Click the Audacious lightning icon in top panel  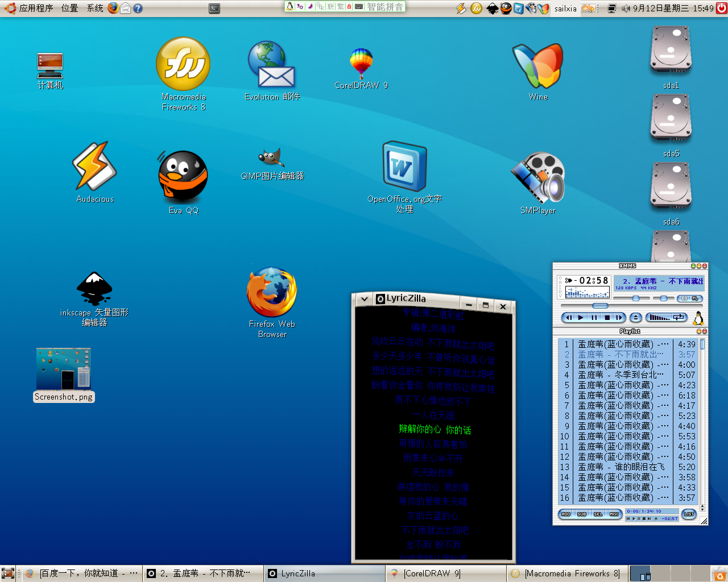pos(461,8)
